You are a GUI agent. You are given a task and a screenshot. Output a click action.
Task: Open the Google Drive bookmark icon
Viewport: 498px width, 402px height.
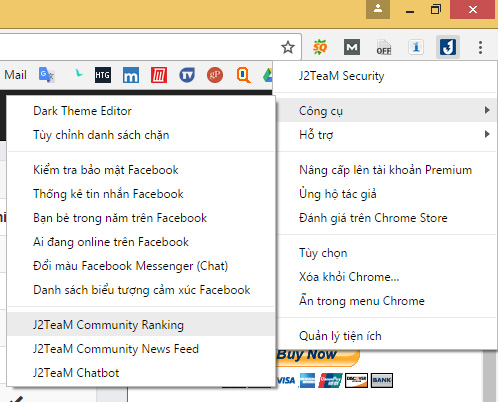click(268, 75)
